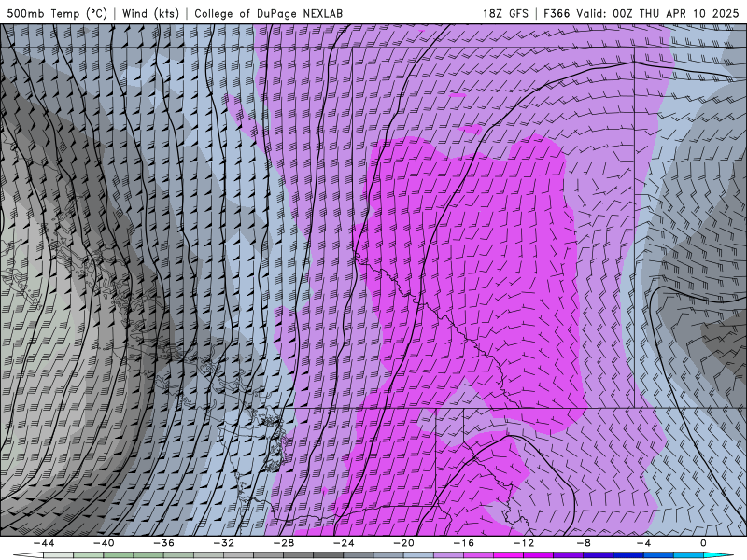Click the -20 temperature scale label
Image resolution: width=747 pixels, height=560 pixels.
[404, 543]
